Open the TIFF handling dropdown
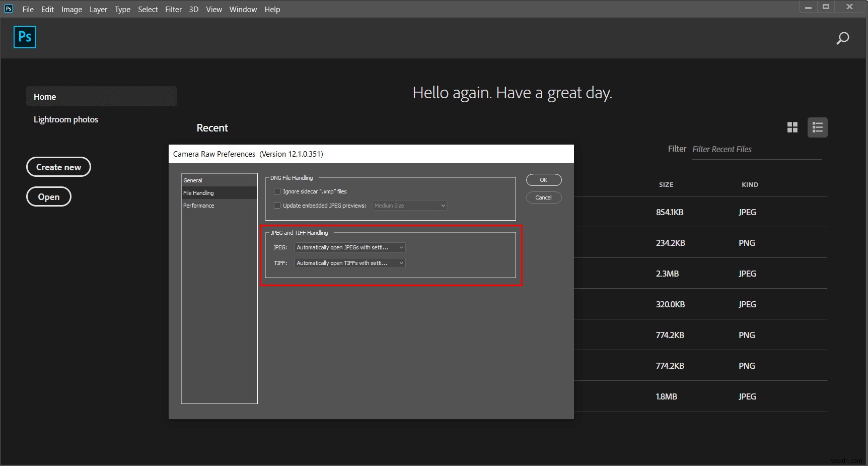This screenshot has height=466, width=868. [349, 262]
